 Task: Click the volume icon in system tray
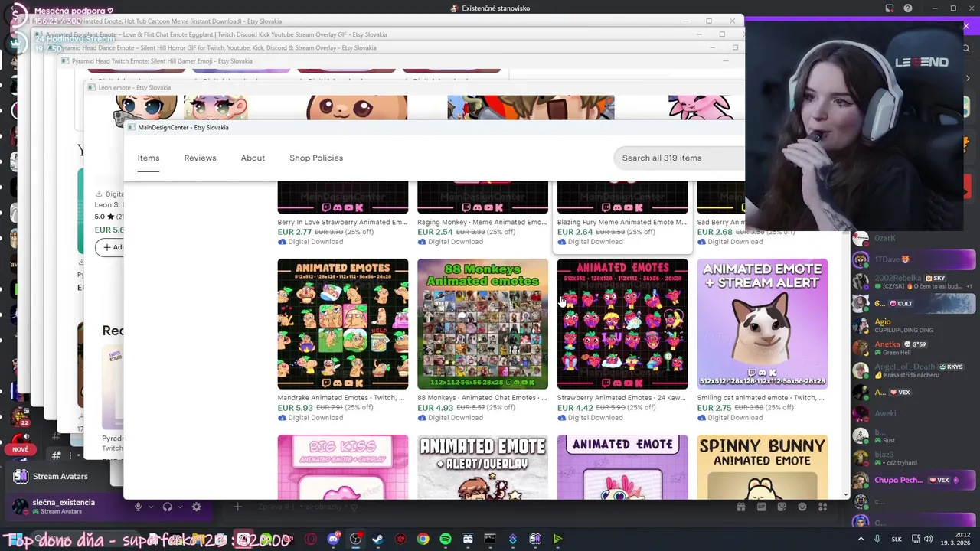click(928, 539)
